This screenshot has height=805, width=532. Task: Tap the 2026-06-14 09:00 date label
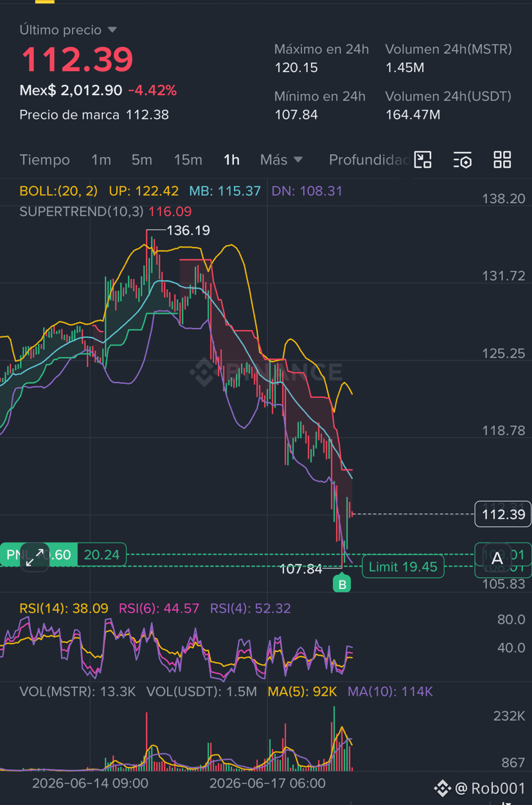pos(90,783)
